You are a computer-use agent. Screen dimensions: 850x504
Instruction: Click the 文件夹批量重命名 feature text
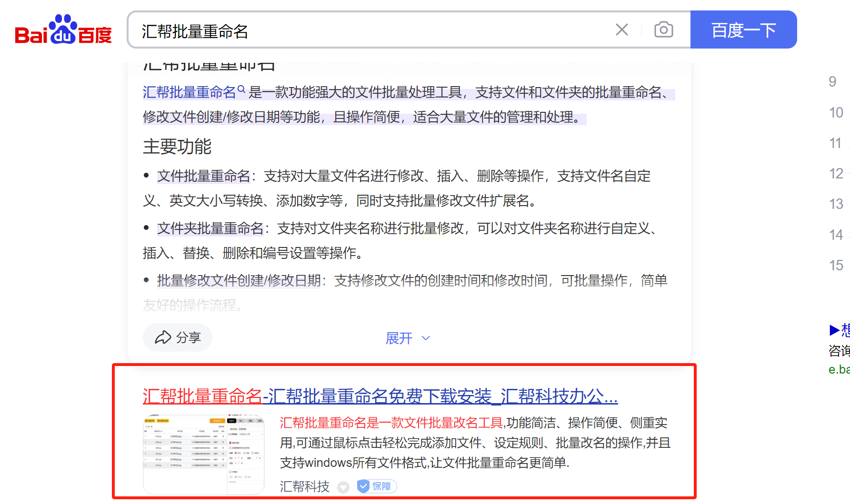coord(210,228)
